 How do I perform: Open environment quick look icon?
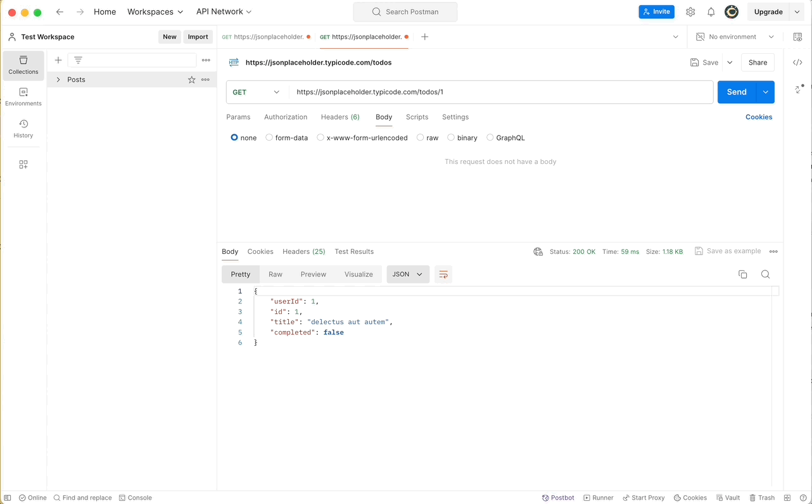coord(797,37)
